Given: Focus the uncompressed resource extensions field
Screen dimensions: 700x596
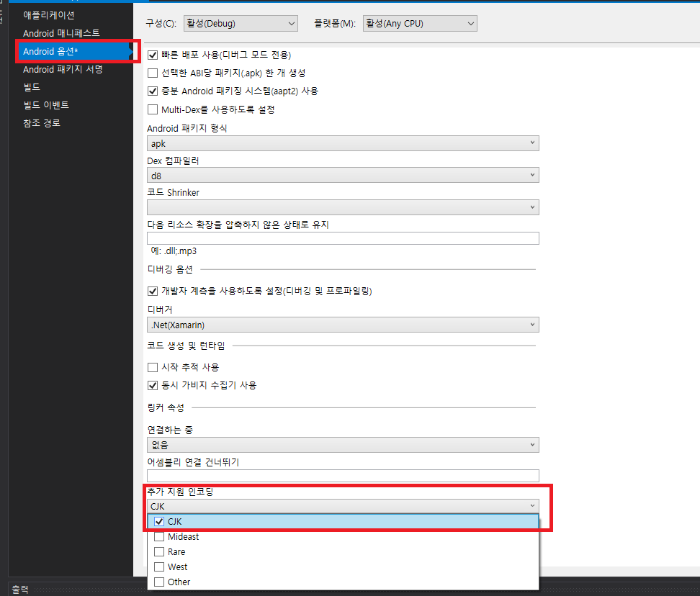Looking at the screenshot, I should point(343,238).
